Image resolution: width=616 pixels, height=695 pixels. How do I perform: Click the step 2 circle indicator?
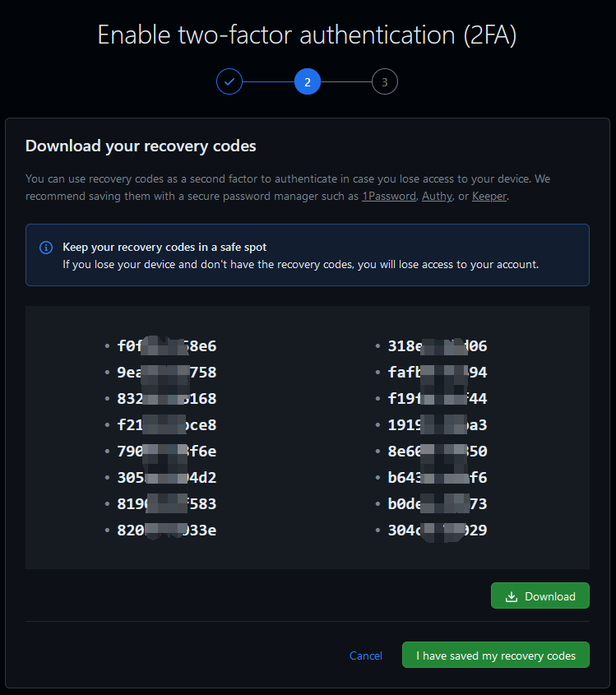pos(308,81)
